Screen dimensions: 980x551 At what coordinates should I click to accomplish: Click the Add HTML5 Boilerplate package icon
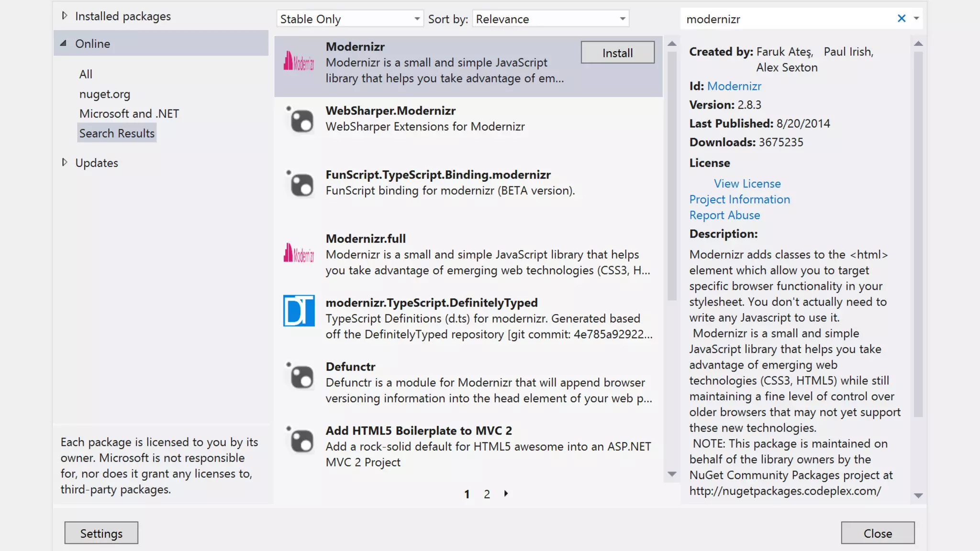click(300, 440)
